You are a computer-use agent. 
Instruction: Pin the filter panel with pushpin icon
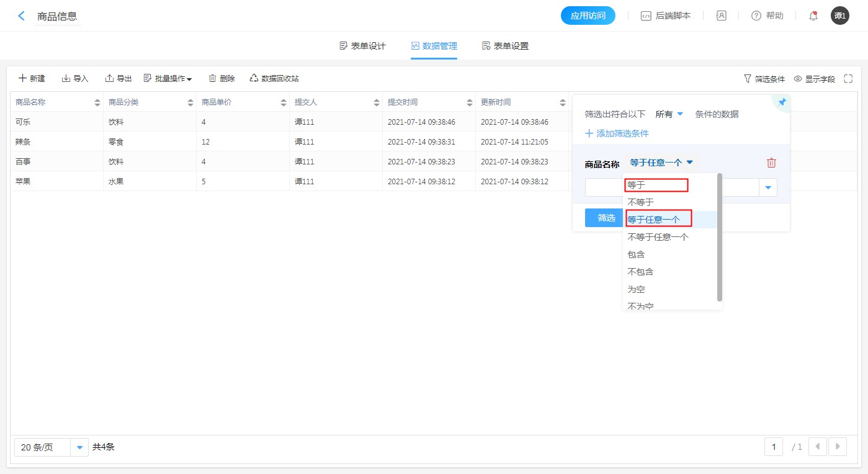[782, 102]
